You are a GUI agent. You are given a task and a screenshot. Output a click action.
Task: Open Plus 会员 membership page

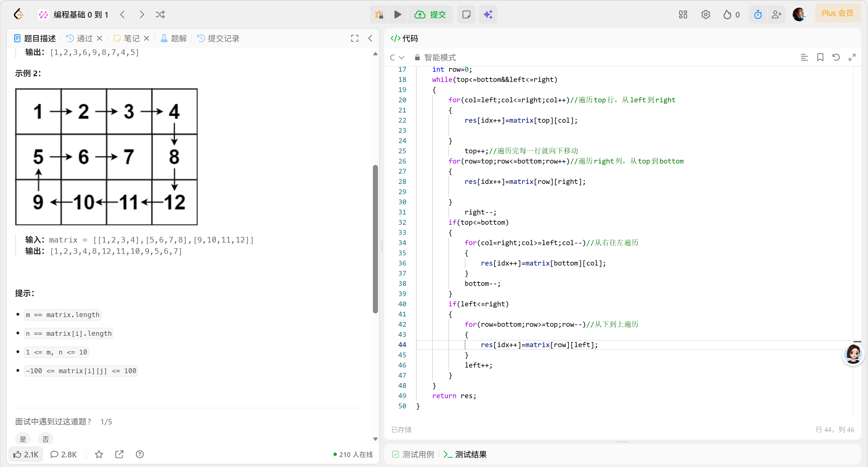tap(838, 13)
